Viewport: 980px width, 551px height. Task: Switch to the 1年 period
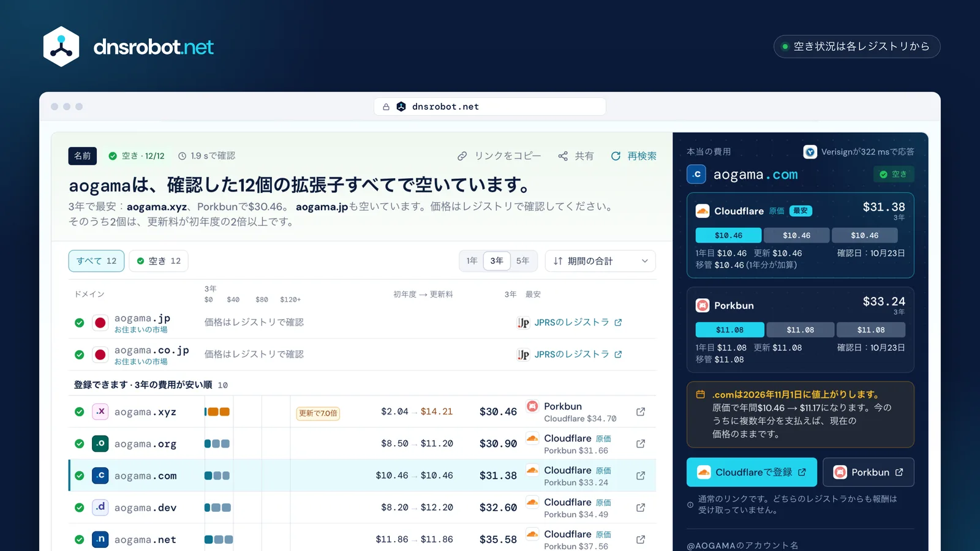tap(472, 261)
